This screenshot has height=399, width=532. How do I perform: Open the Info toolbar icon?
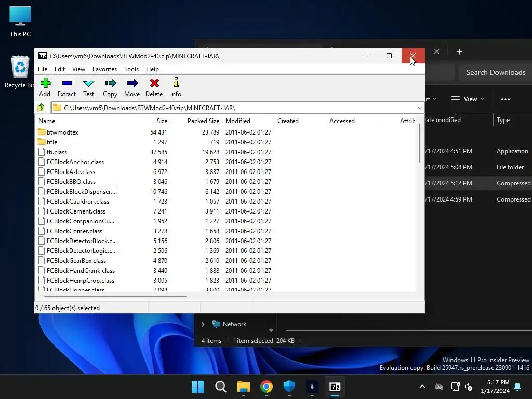(x=176, y=83)
